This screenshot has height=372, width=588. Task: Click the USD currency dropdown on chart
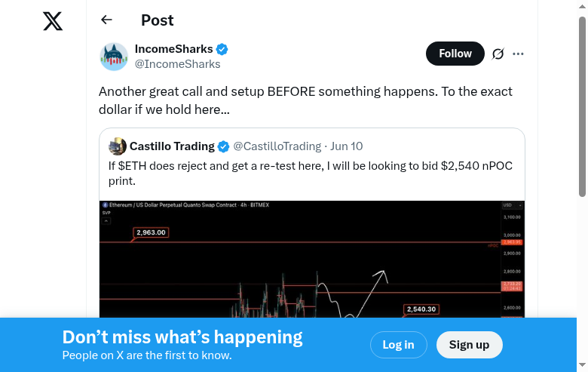[512, 205]
